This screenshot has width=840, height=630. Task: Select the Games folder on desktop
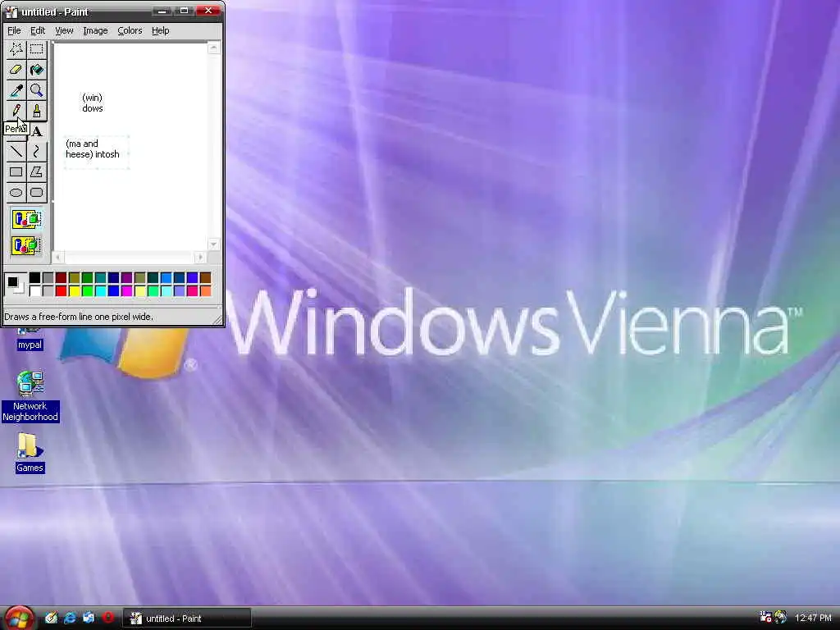click(30, 453)
